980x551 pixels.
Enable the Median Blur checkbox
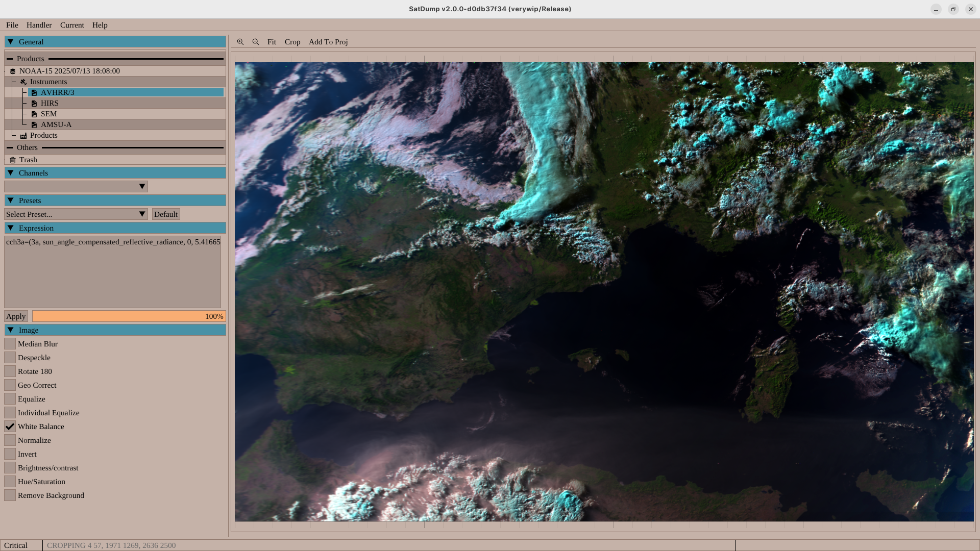tap(10, 344)
